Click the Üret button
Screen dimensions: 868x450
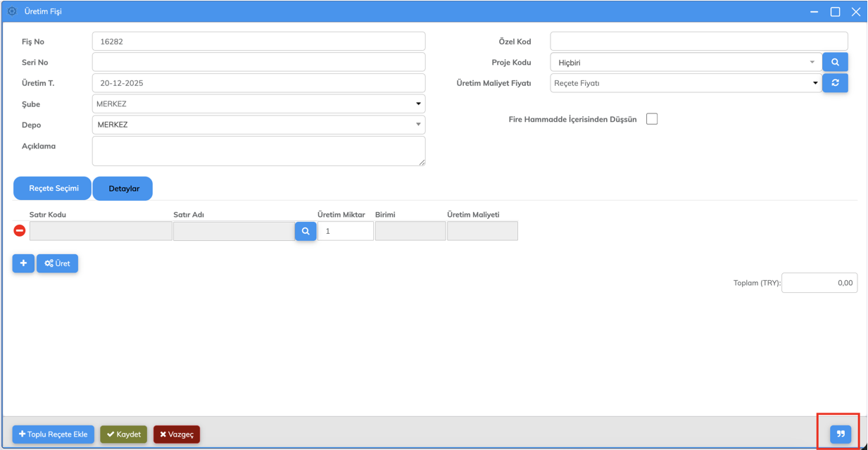click(x=58, y=263)
